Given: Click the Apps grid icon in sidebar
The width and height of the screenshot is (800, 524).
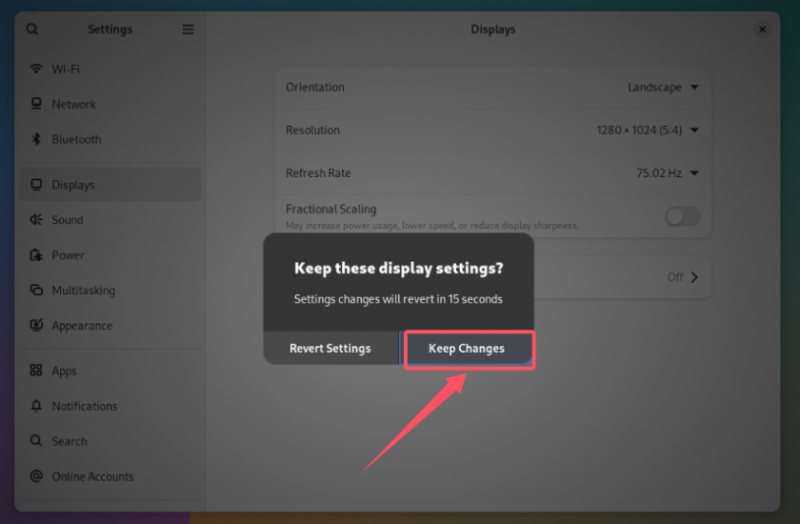Looking at the screenshot, I should [36, 370].
